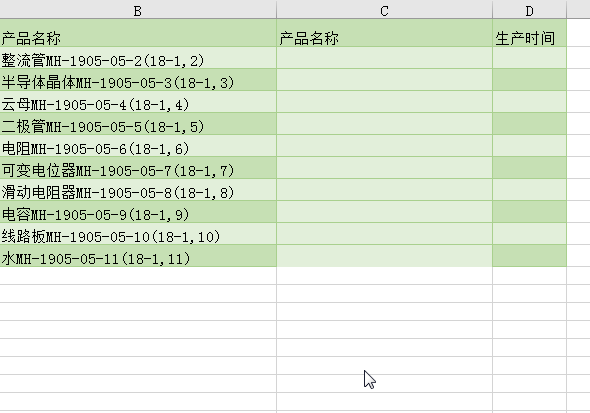Screen dimensions: 590x413
Task: Click empty column D cell beside 电容 row
Action: (x=529, y=212)
